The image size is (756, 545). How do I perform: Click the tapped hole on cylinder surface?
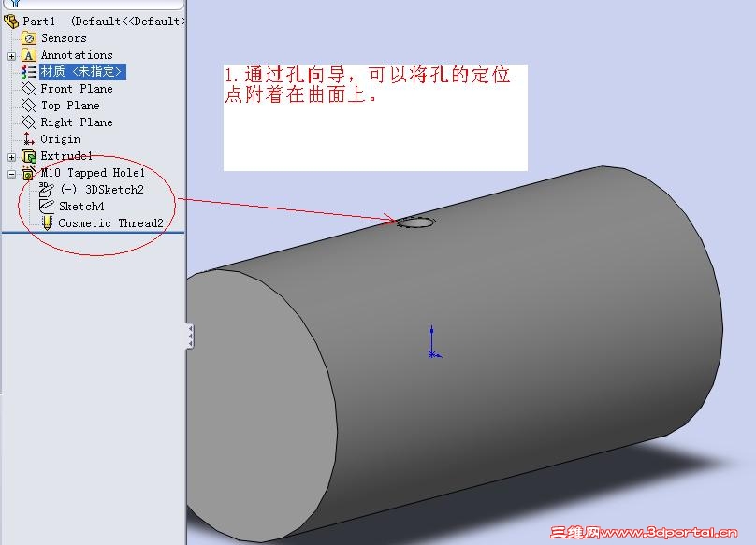click(x=415, y=222)
